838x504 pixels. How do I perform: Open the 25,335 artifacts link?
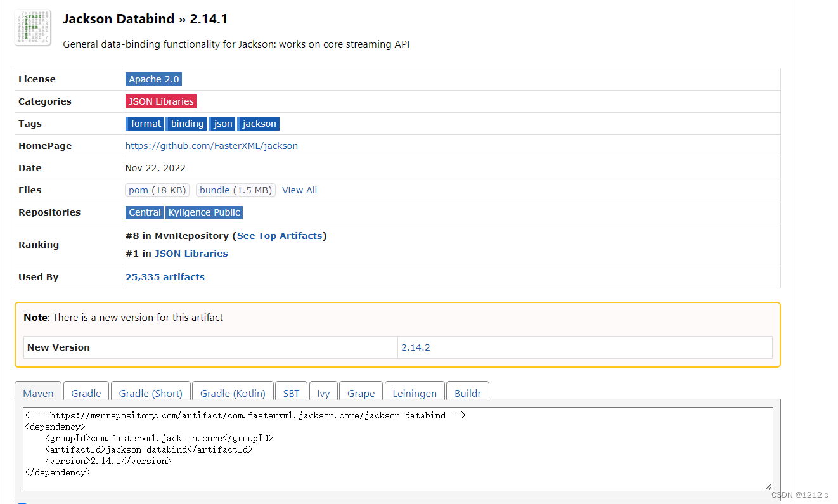click(165, 277)
